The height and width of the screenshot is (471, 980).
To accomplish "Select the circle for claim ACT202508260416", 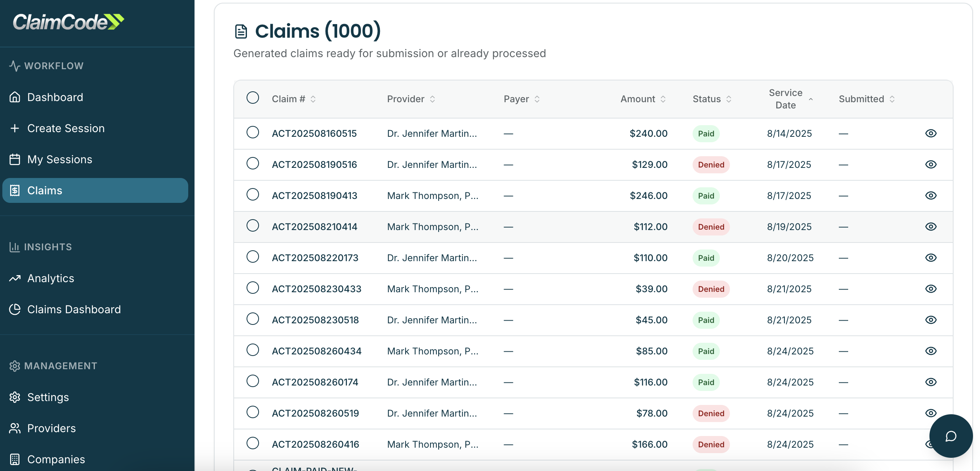I will [x=253, y=444].
